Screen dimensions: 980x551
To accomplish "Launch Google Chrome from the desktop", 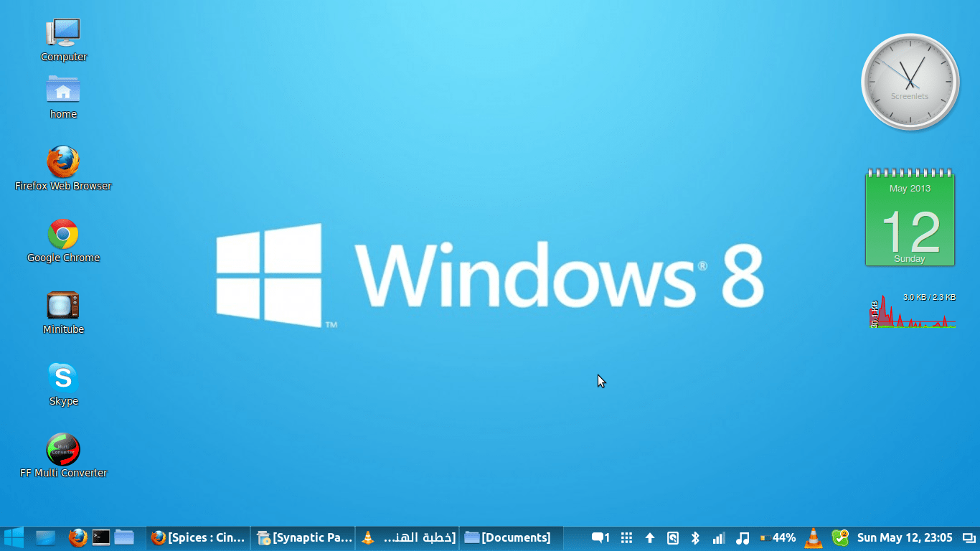I will click(x=63, y=233).
